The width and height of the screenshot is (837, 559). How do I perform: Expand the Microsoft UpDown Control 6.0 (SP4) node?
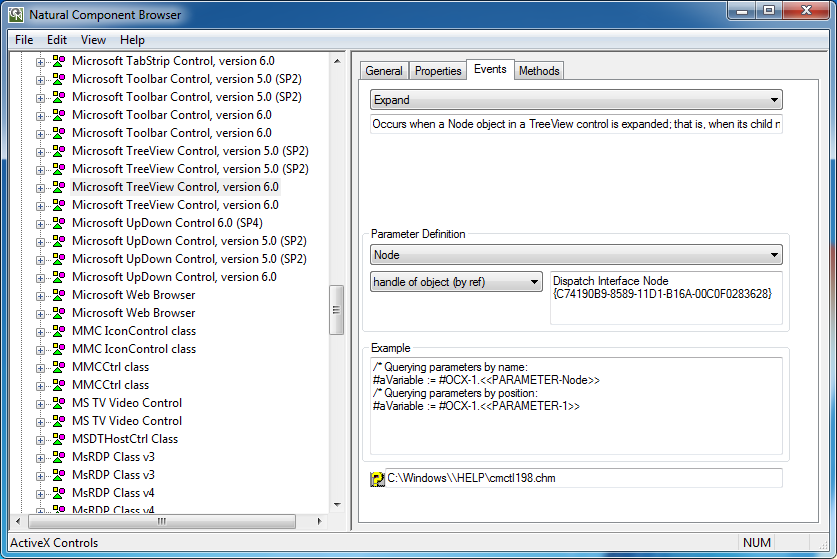click(x=41, y=223)
